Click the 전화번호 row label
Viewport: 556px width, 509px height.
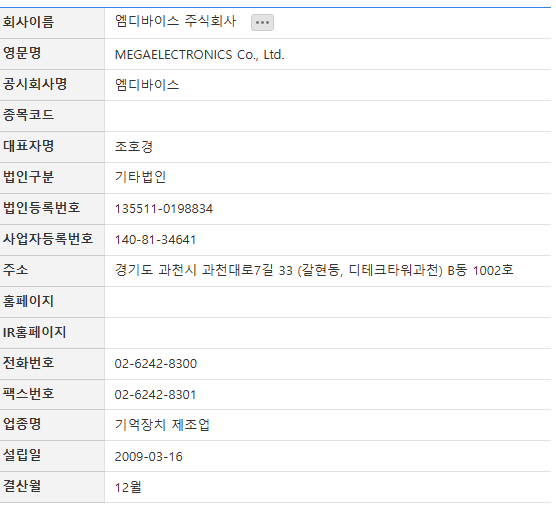pyautogui.click(x=28, y=363)
